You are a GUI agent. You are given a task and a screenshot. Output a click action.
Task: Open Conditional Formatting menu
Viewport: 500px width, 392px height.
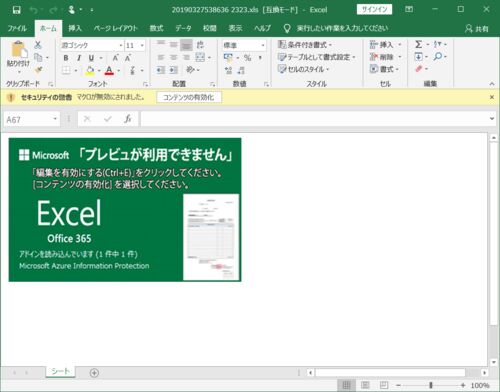(x=305, y=44)
